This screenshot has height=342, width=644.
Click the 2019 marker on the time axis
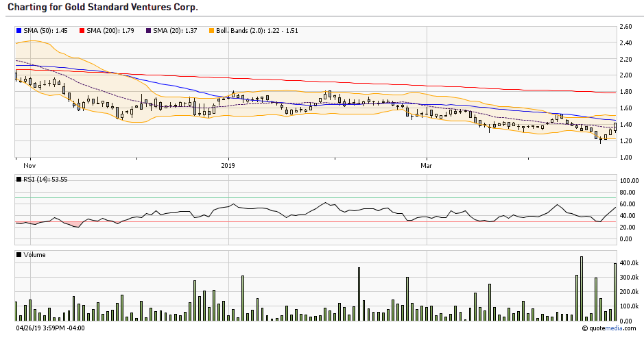click(x=228, y=165)
